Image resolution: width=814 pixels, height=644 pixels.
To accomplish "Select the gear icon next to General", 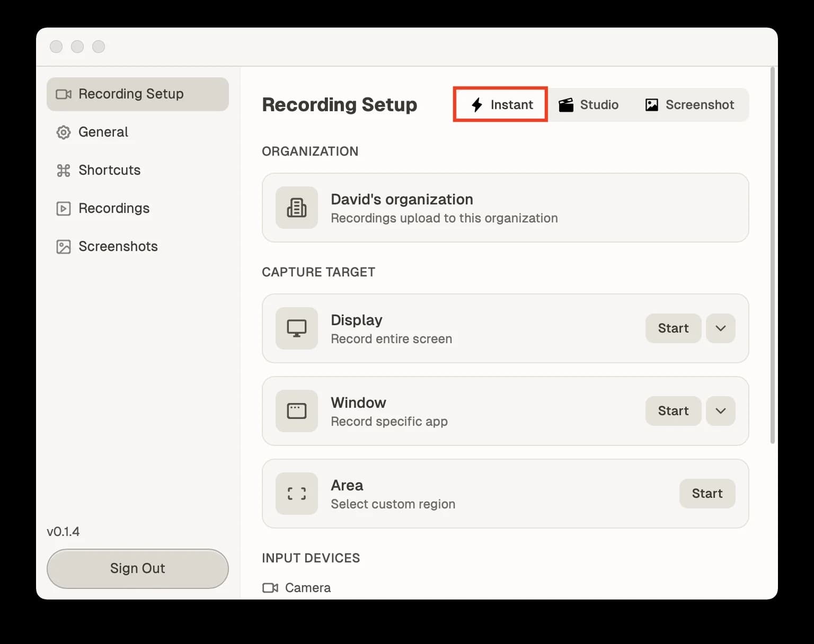I will (63, 132).
